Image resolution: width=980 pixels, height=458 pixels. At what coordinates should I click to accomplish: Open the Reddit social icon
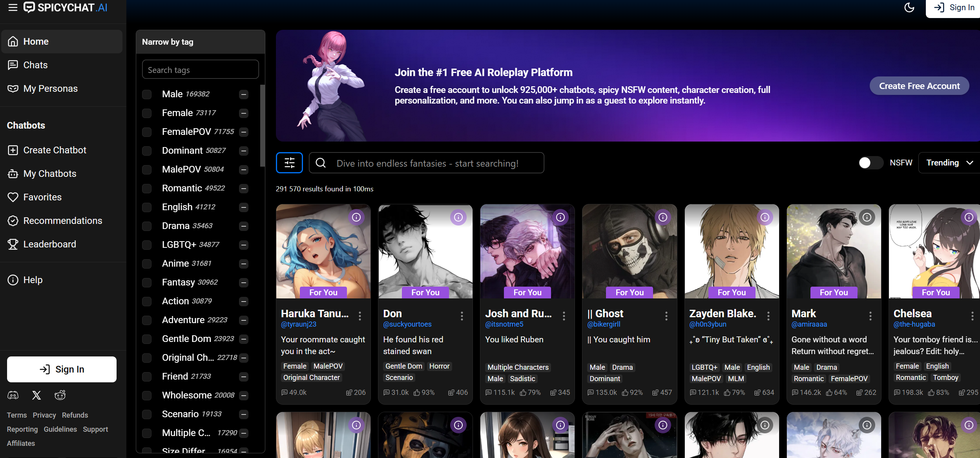point(60,395)
